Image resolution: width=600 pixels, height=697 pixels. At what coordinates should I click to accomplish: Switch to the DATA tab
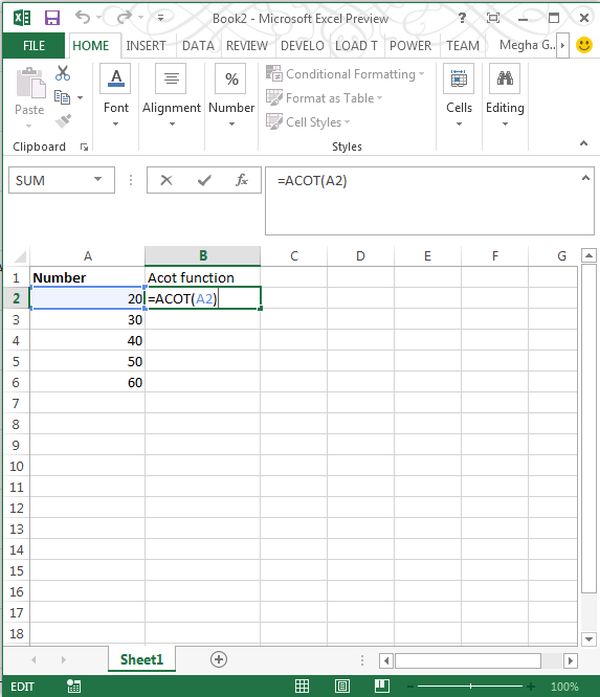pyautogui.click(x=198, y=45)
